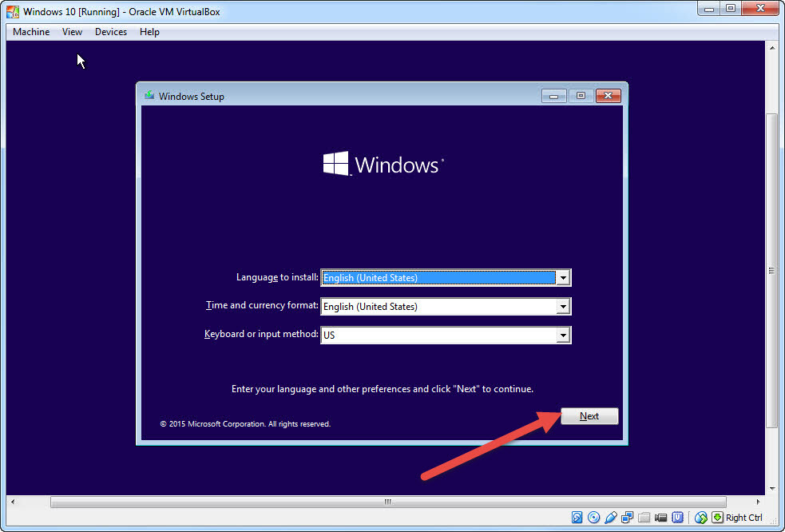Click the USB devices status icon

click(x=610, y=518)
